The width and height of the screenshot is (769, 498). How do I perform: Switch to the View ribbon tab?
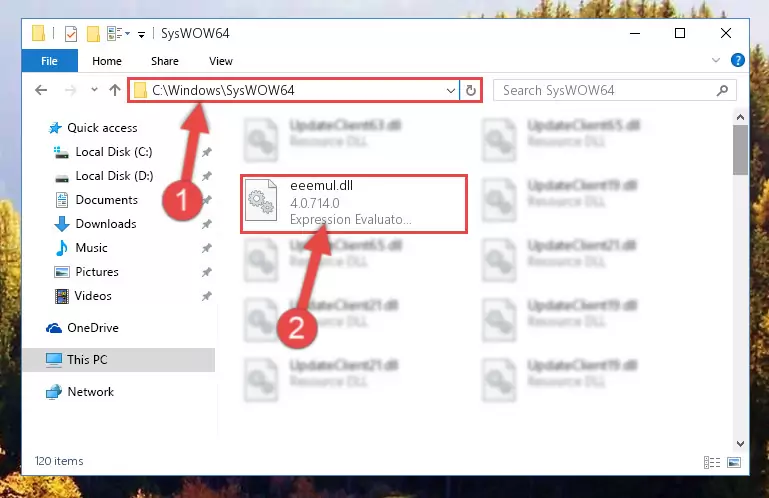click(x=221, y=61)
